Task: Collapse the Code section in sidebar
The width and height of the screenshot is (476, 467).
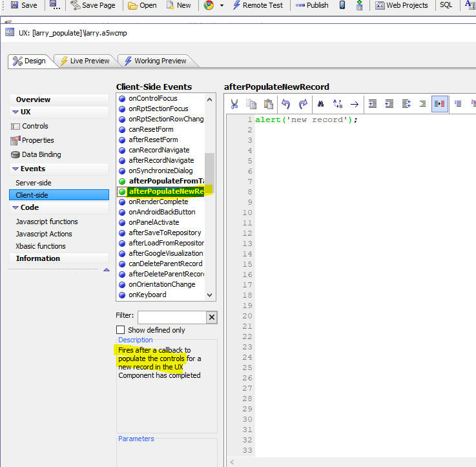Action: click(x=16, y=207)
